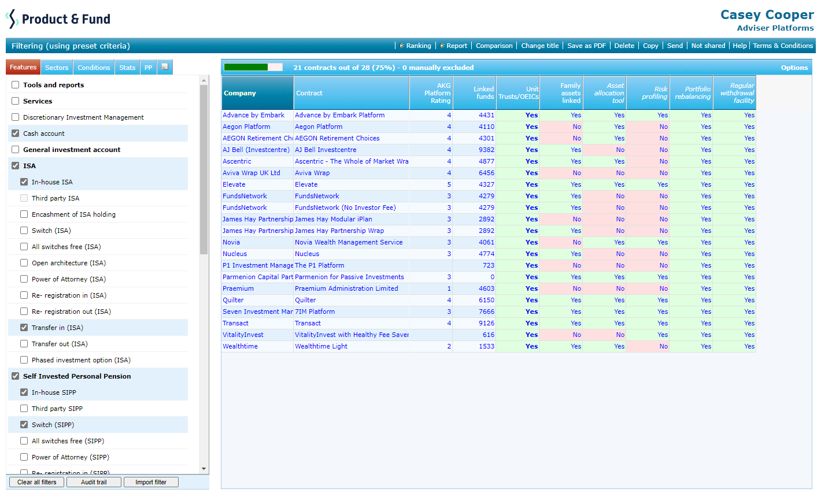This screenshot has width=821, height=504.
Task: Tick Third party SIPP checkbox
Action: point(24,409)
